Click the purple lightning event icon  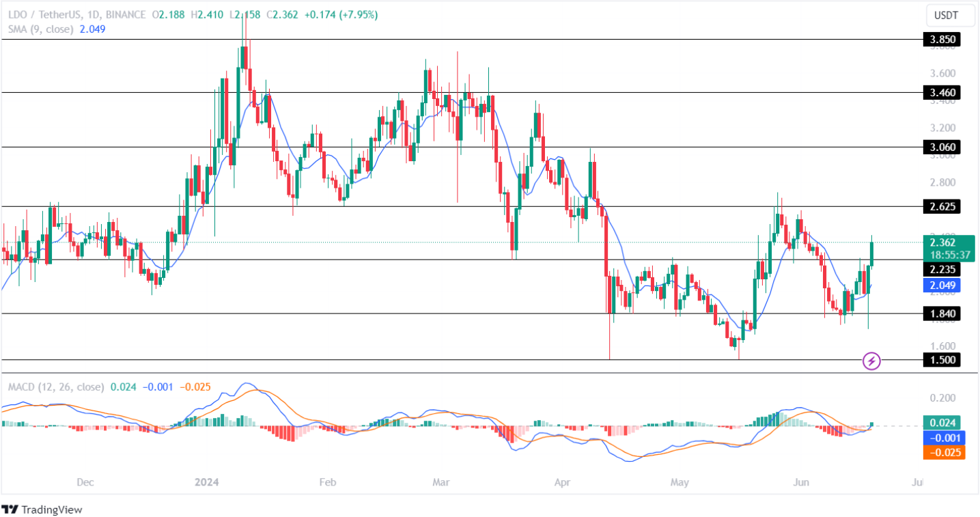pos(871,361)
